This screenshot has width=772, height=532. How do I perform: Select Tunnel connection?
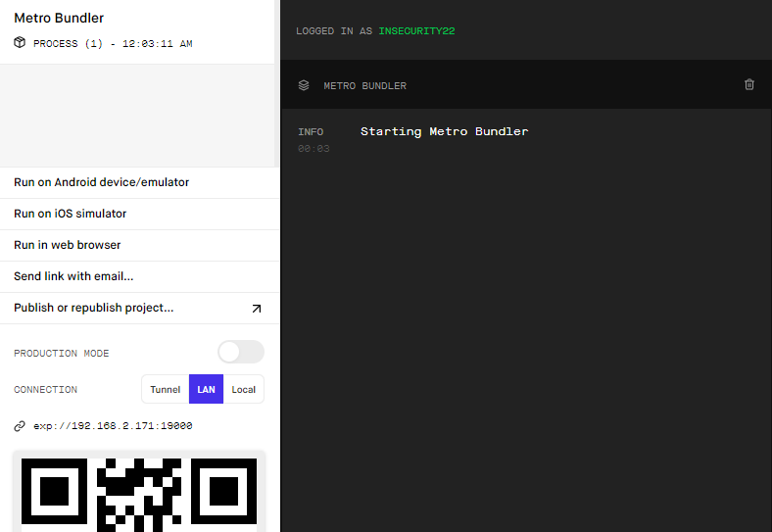(x=166, y=389)
